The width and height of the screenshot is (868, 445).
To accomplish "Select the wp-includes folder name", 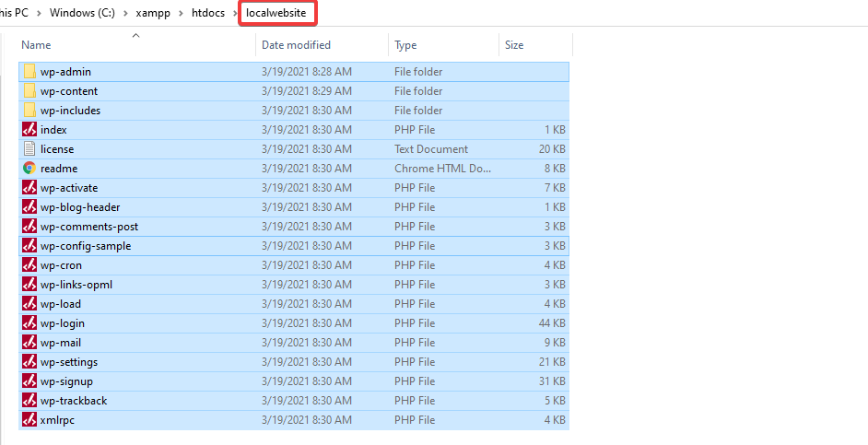I will [x=71, y=111].
